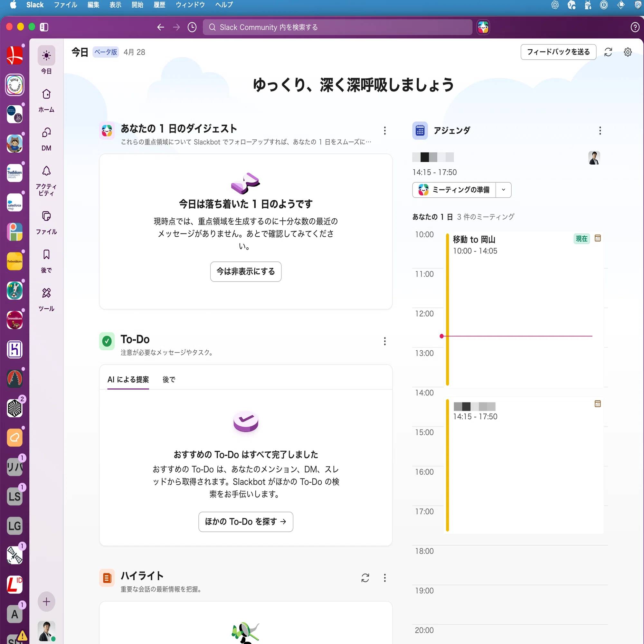644x644 pixels.
Task: Open the Apple menu
Action: tap(13, 5)
